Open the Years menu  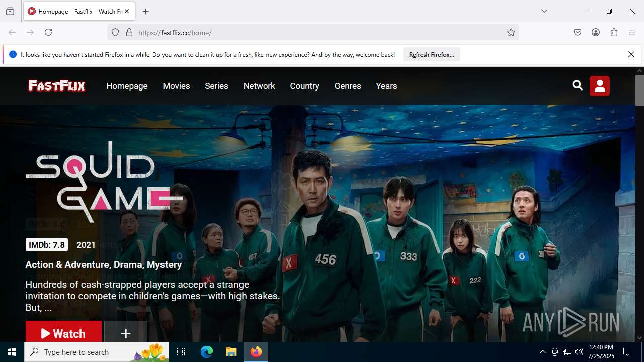click(386, 86)
